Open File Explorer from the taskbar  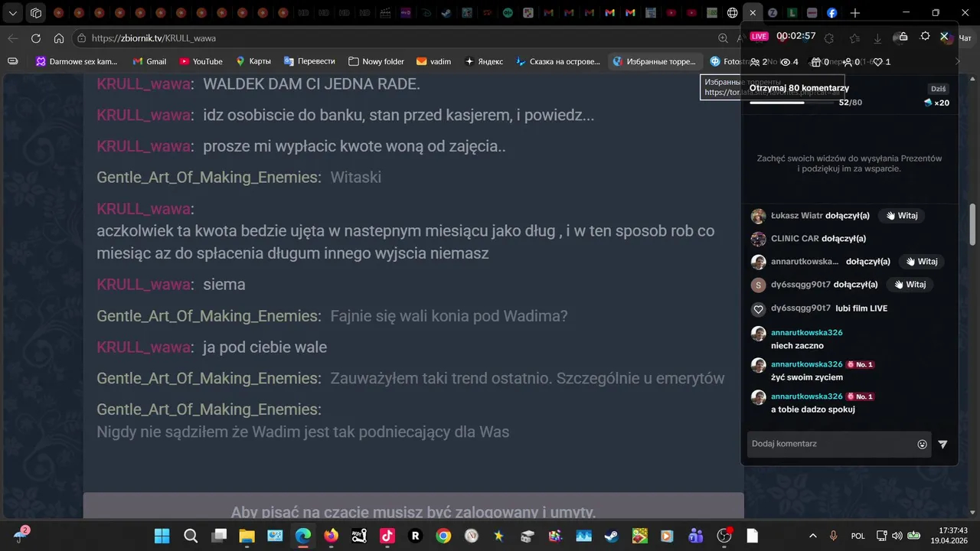pyautogui.click(x=247, y=536)
